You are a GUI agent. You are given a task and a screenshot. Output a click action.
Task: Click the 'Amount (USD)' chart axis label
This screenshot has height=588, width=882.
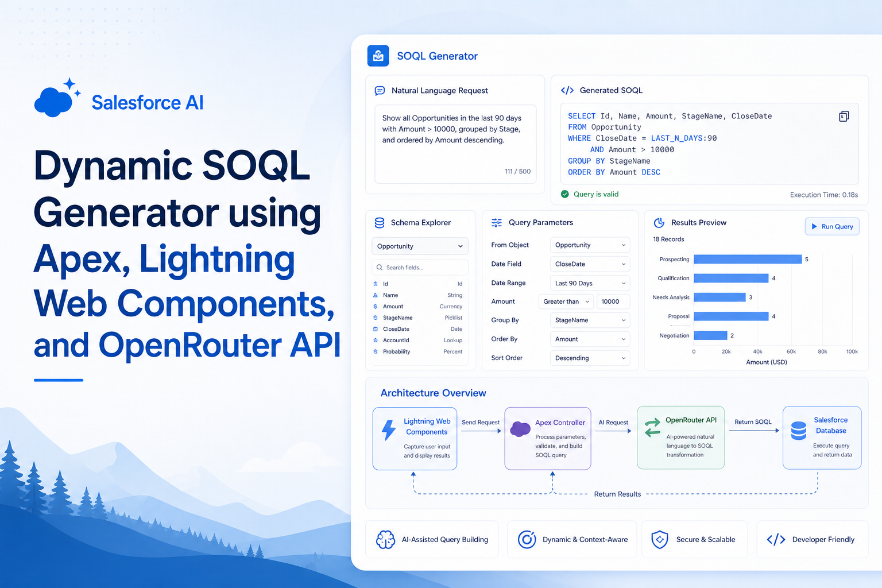[x=767, y=362]
